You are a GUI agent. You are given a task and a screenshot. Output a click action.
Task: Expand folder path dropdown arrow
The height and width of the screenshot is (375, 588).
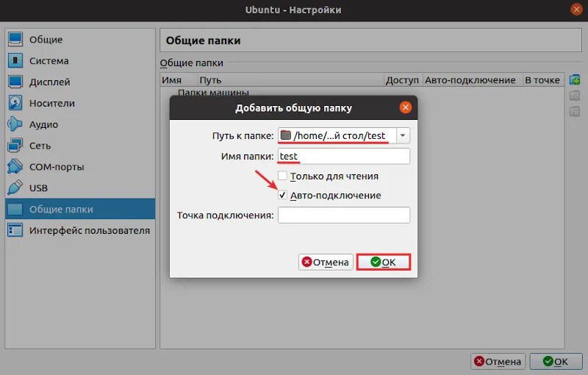pyautogui.click(x=403, y=135)
